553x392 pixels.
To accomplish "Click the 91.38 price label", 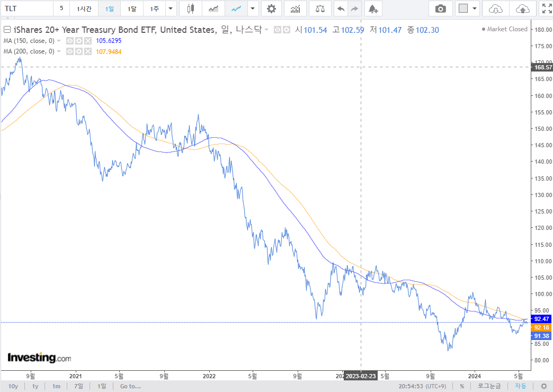I will pyautogui.click(x=541, y=336).
